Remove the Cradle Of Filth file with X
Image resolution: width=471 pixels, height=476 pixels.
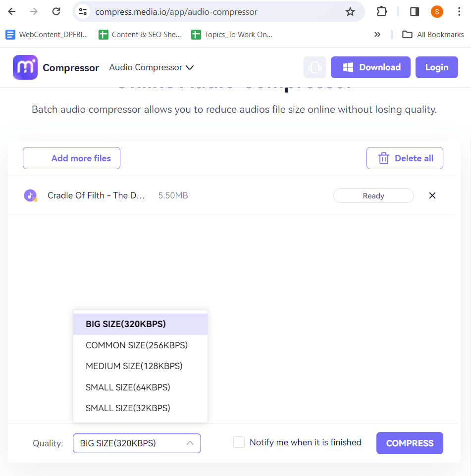click(432, 195)
